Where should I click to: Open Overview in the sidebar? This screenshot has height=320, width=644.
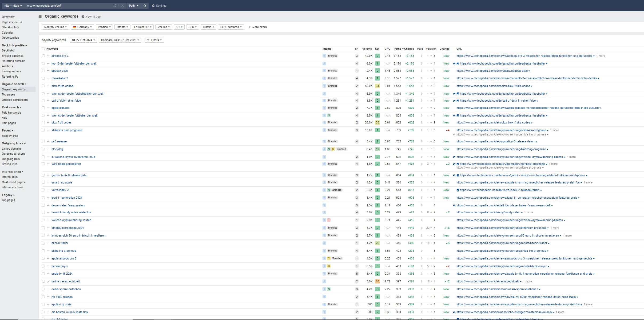[x=8, y=17]
